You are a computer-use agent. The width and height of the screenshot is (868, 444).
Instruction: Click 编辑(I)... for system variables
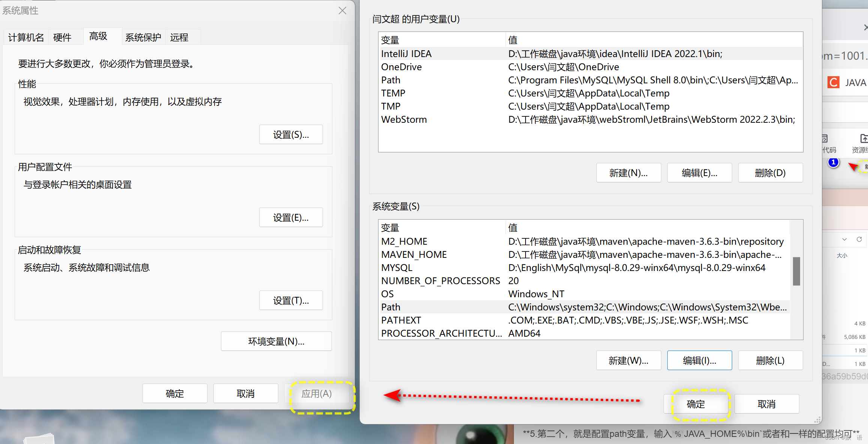(x=699, y=360)
